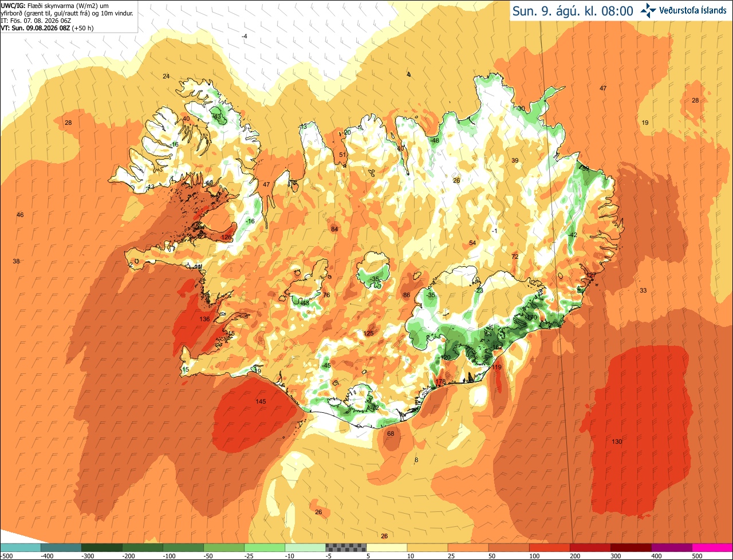Screen dimensions: 733x560
Task: Pick the dark green swatch between -300 and -200
Action: click(x=102, y=547)
